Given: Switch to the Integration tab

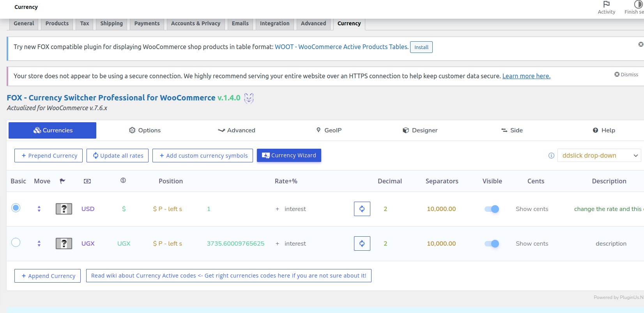Looking at the screenshot, I should pos(275,24).
